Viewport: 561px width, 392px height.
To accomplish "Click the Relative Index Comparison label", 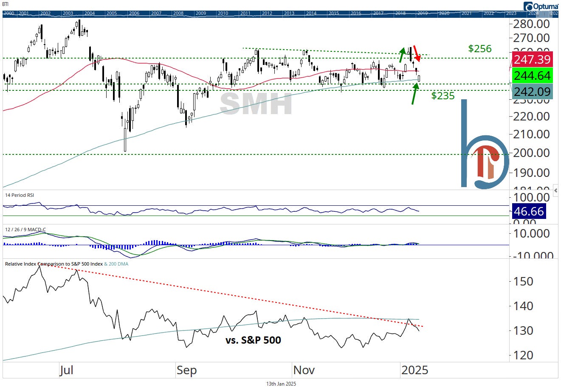I will [x=54, y=264].
